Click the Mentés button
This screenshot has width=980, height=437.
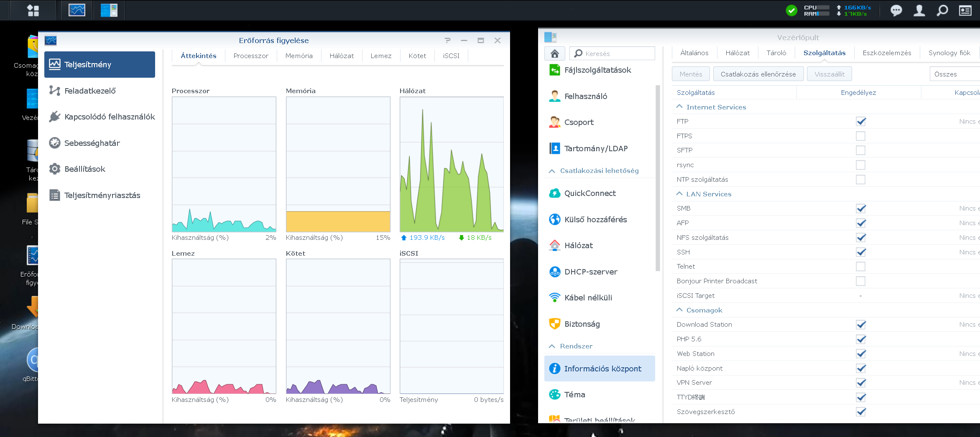691,74
